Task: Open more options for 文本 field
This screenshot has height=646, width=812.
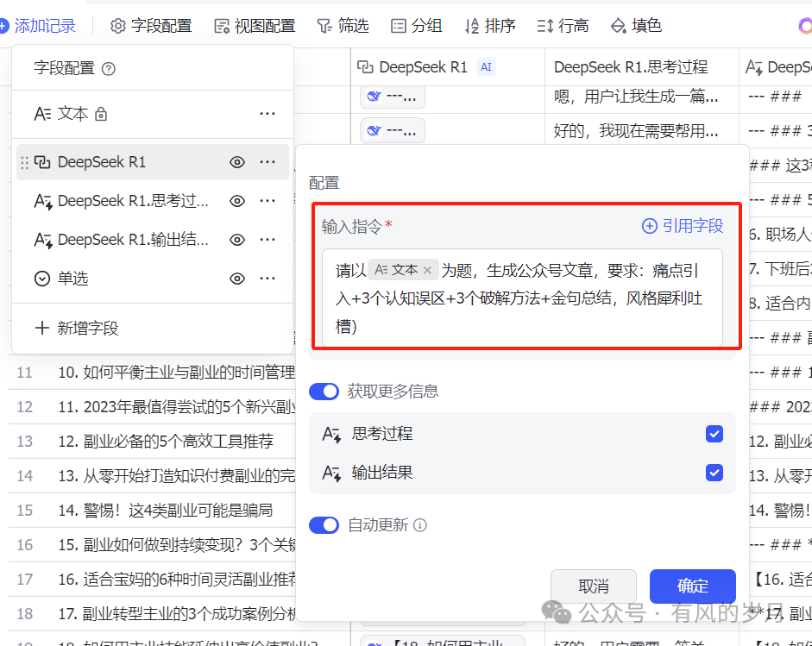Action: pyautogui.click(x=268, y=113)
